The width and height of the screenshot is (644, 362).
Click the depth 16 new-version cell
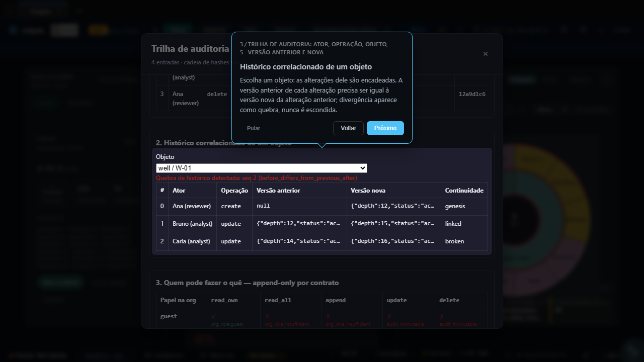coord(394,241)
